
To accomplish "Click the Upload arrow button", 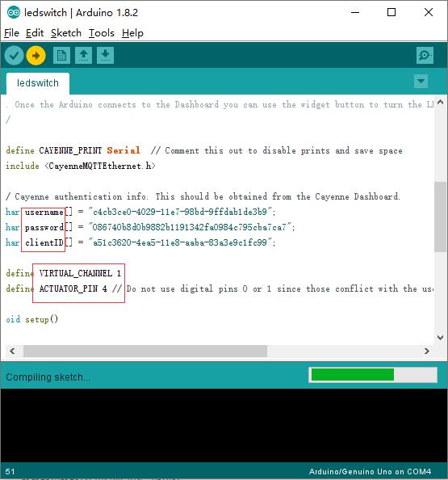I will (x=36, y=56).
